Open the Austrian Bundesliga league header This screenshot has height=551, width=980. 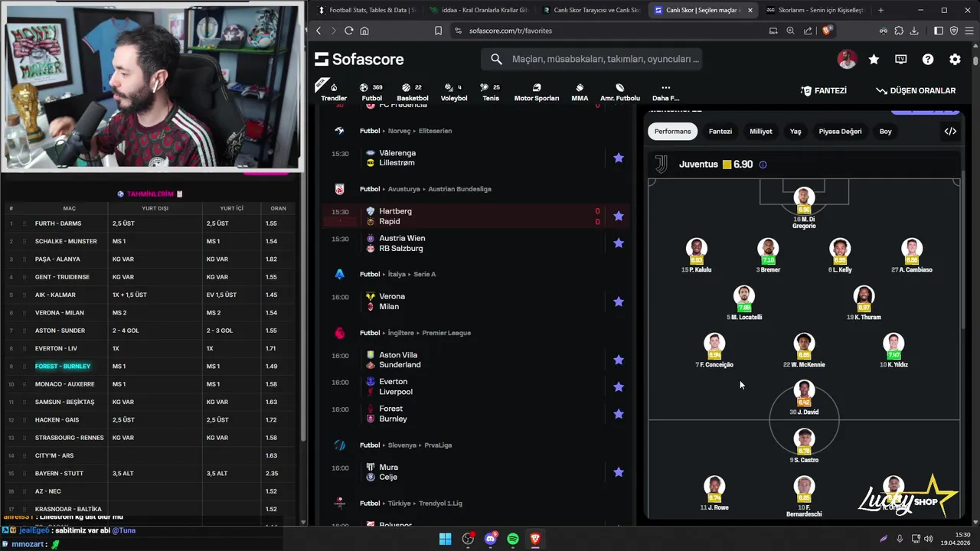point(426,189)
